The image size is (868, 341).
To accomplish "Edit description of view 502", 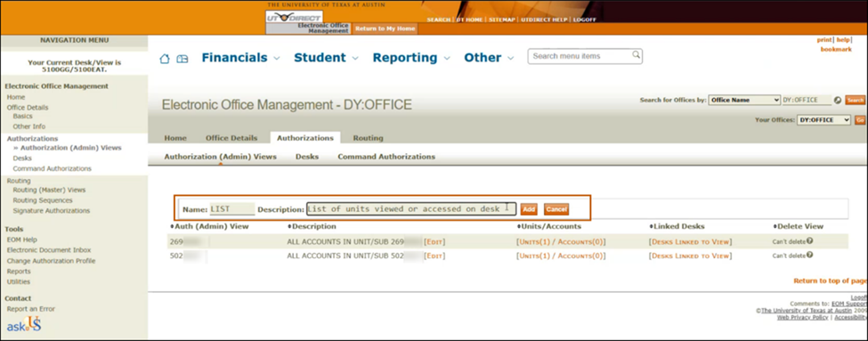I will tap(434, 256).
